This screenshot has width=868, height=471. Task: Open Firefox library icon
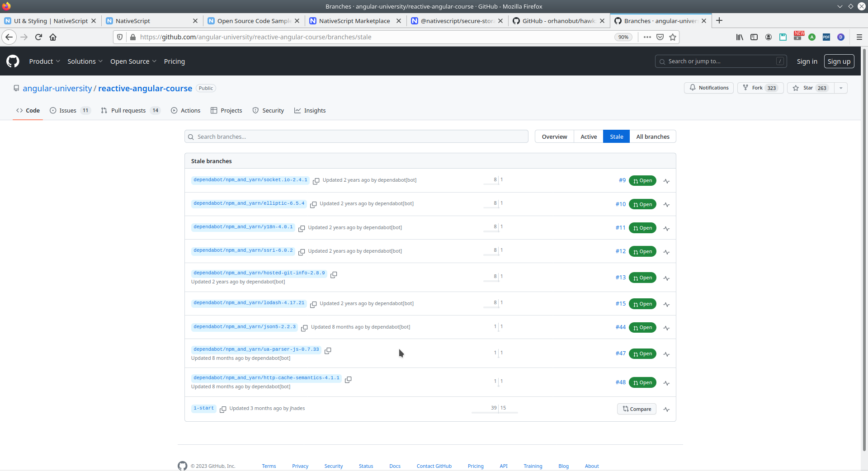pos(740,37)
